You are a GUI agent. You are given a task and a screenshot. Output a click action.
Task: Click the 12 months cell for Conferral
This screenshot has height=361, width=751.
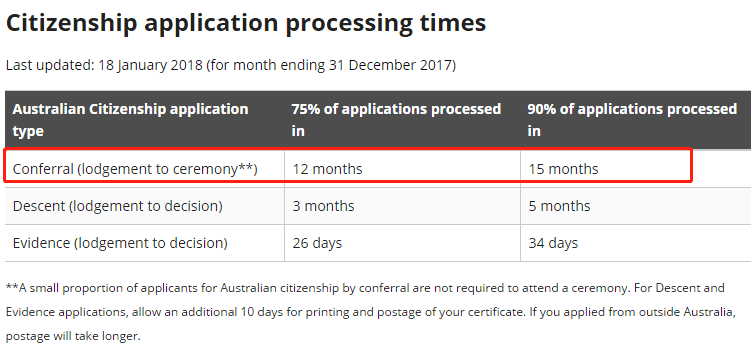pos(328,169)
